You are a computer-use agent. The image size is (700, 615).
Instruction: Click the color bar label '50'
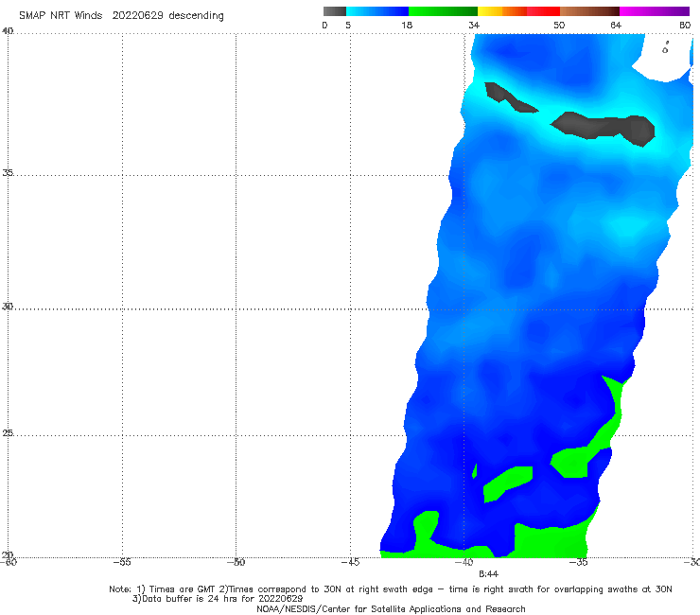pos(559,25)
